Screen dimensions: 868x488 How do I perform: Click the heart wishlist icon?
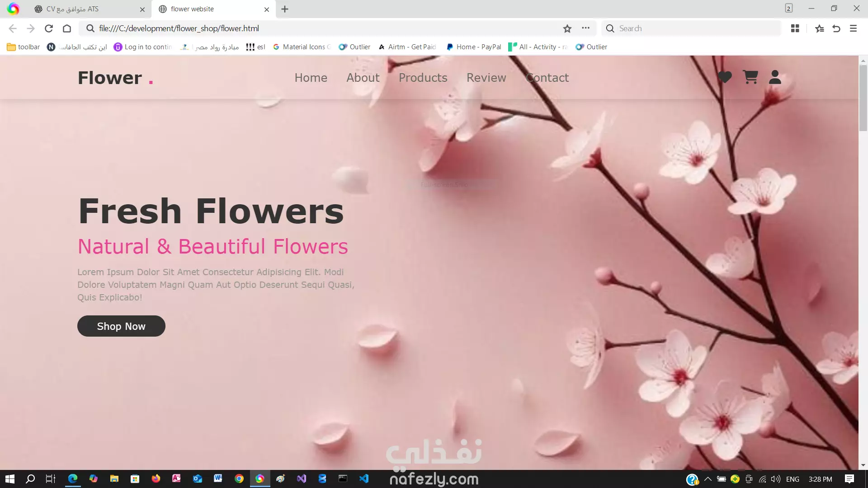pos(725,77)
